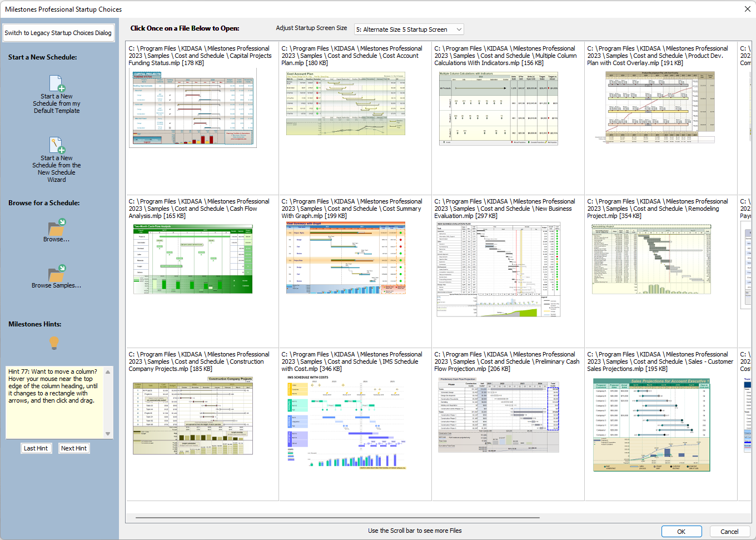Open the Browse folder icon
This screenshot has width=756, height=540.
pyautogui.click(x=57, y=227)
